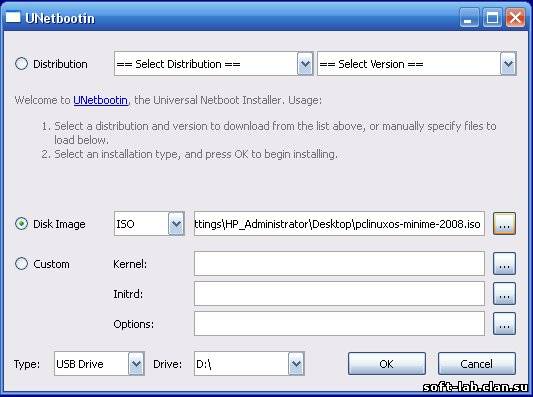Click the disk image file path field

click(x=339, y=224)
